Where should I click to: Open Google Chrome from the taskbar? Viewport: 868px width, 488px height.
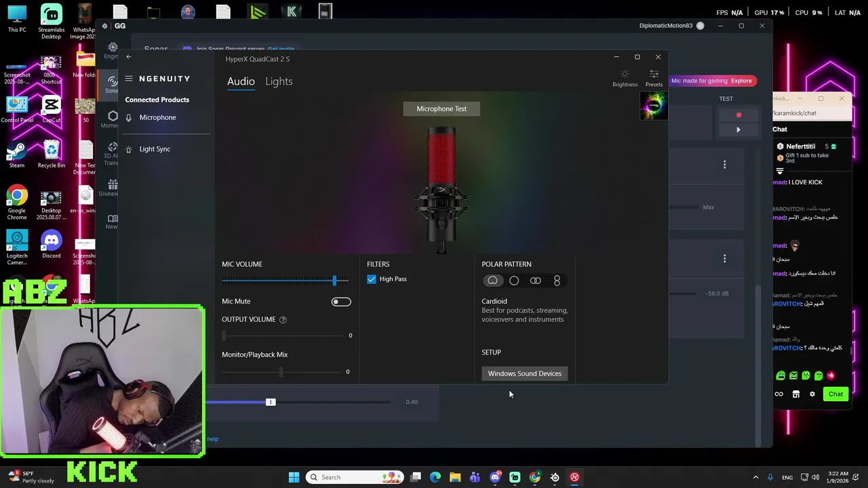(535, 477)
